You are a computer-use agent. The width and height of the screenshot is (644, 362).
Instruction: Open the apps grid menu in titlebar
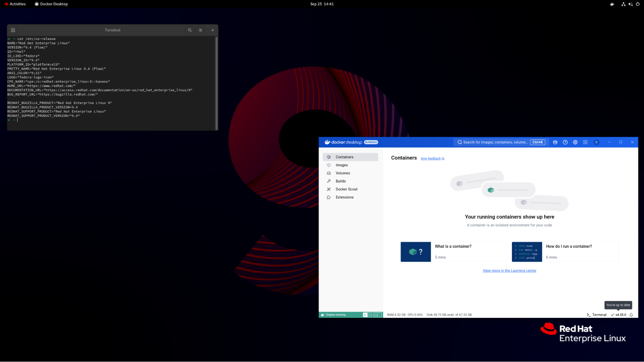point(585,142)
